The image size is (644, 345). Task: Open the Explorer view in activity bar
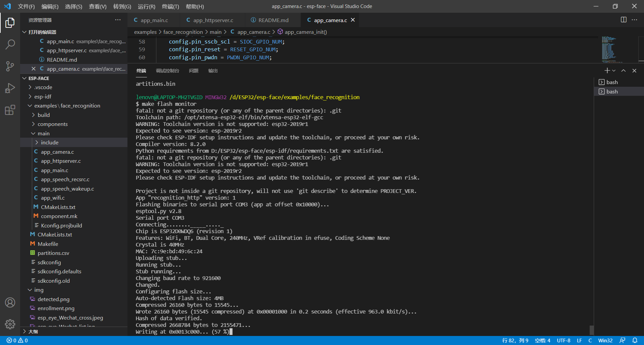pyautogui.click(x=10, y=23)
